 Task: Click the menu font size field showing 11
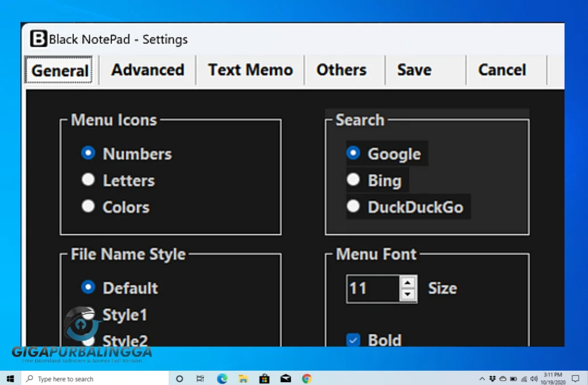[373, 288]
